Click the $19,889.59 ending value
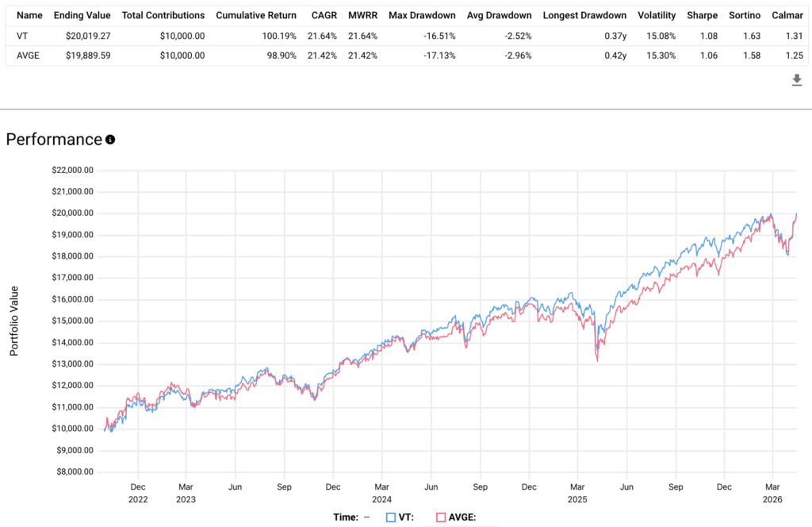Screen dimensions: 812x527 tap(88, 56)
